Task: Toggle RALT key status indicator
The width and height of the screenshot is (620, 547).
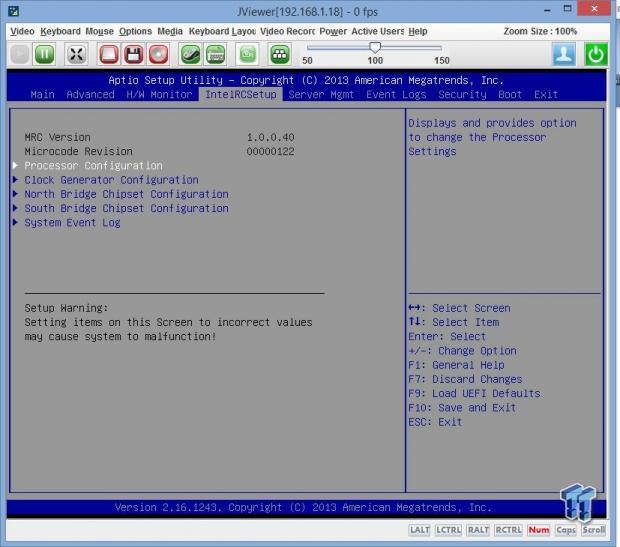Action: 478,530
